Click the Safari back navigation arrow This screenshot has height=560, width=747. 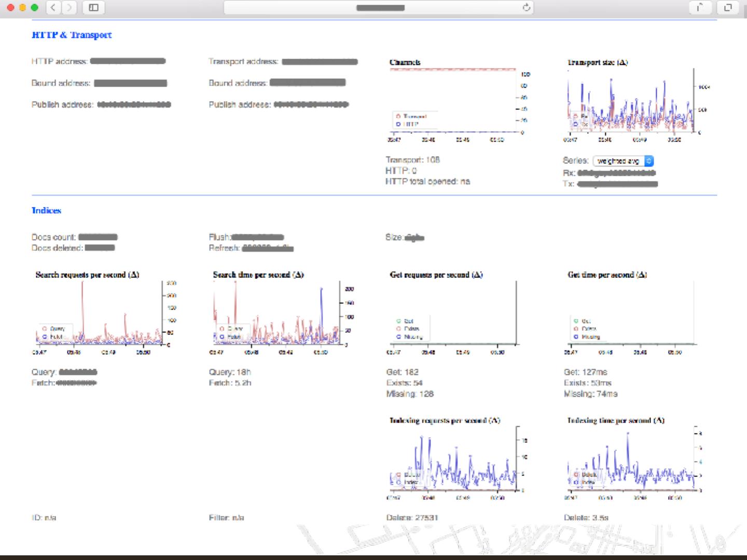click(53, 7)
